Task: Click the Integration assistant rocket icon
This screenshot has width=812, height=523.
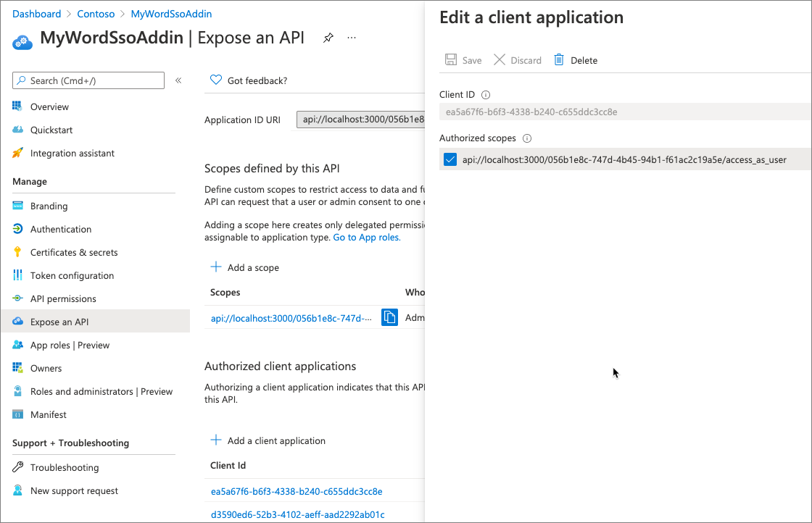Action: click(x=17, y=153)
